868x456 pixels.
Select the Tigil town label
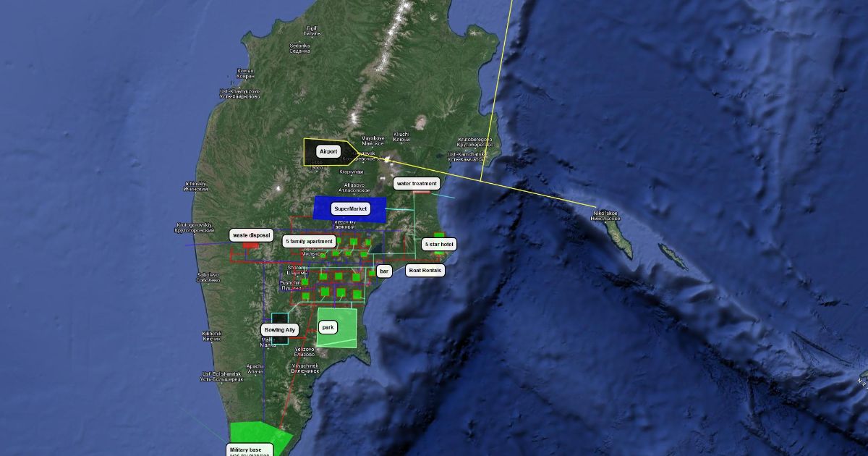click(x=312, y=30)
